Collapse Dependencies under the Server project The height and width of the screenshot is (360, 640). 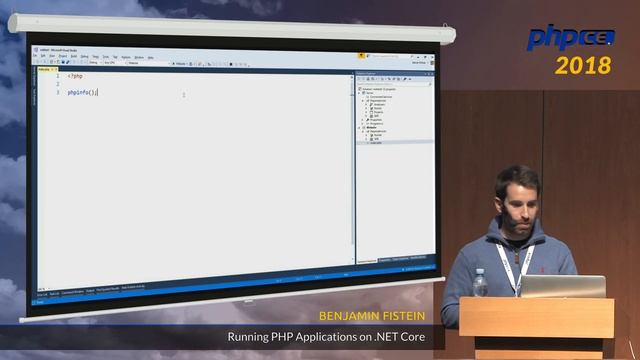pyautogui.click(x=363, y=101)
